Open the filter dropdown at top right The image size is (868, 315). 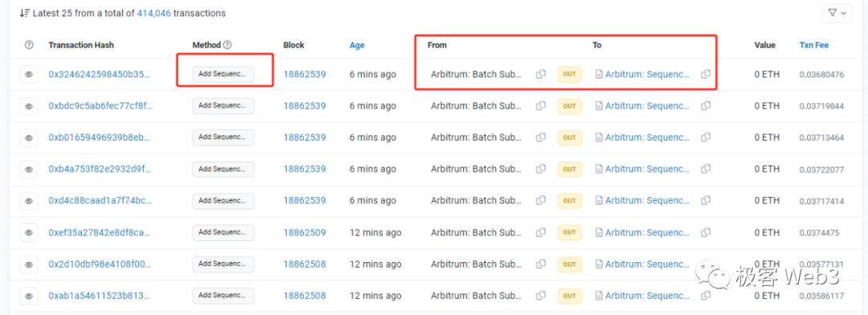point(837,13)
